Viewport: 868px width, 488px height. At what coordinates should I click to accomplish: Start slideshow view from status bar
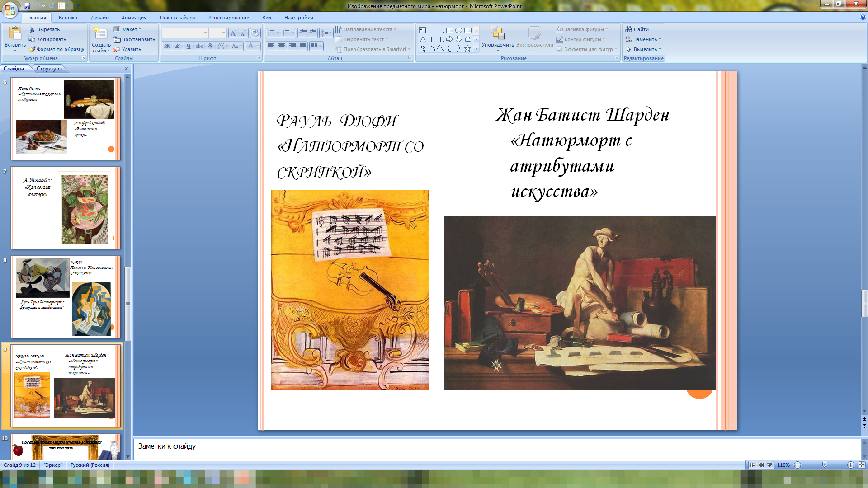click(769, 465)
